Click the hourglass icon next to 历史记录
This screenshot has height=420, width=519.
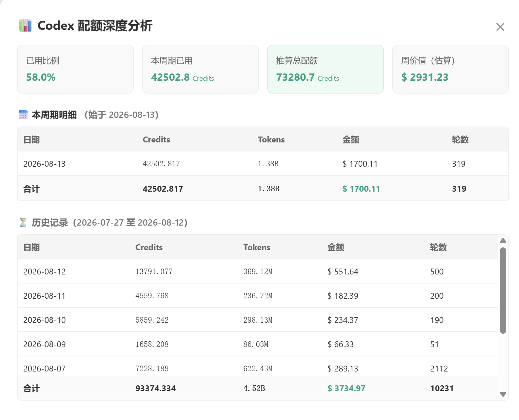(23, 222)
